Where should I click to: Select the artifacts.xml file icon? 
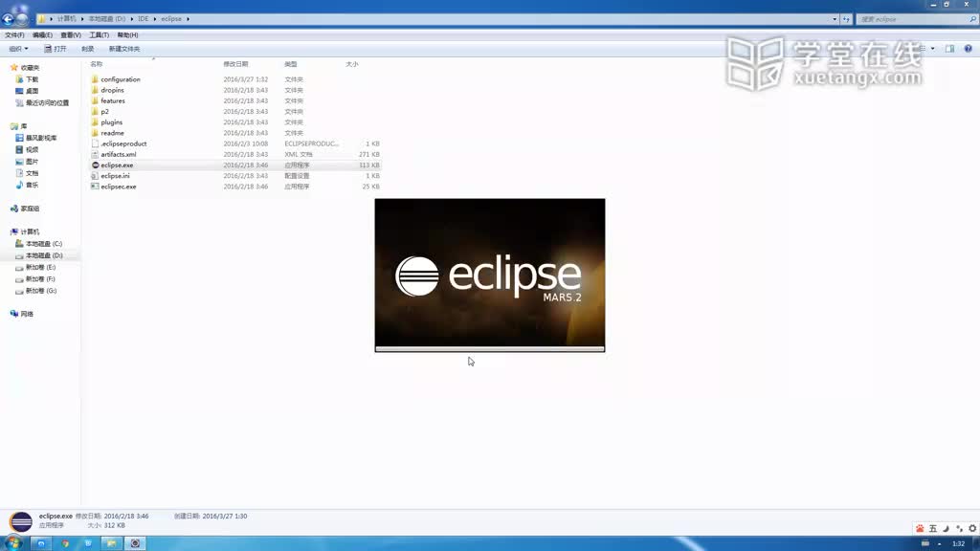95,154
